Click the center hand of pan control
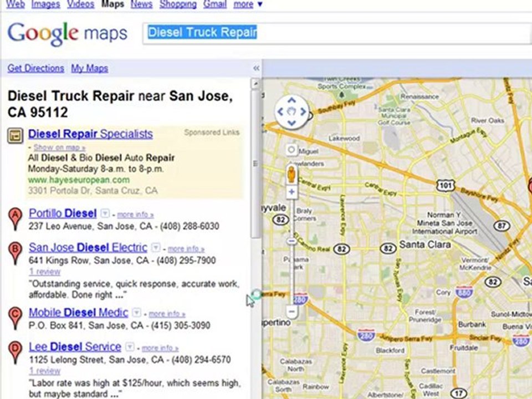 [x=291, y=111]
